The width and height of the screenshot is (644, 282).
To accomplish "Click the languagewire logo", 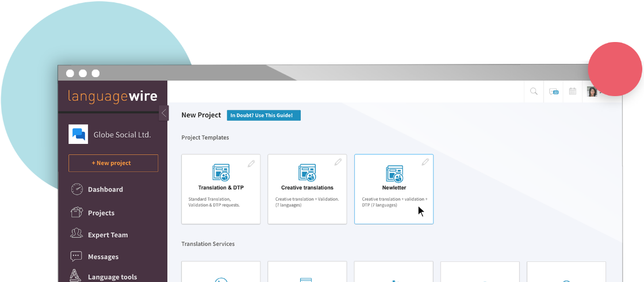I will (112, 96).
